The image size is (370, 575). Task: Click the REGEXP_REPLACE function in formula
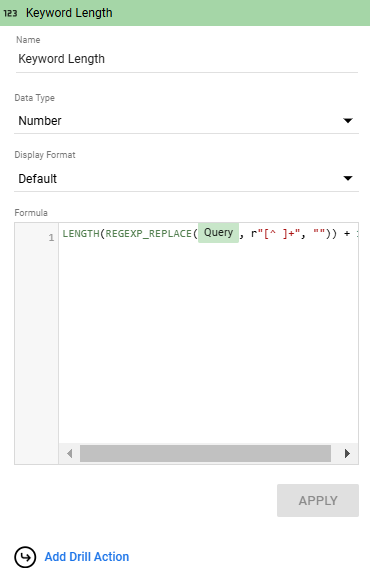(x=149, y=234)
